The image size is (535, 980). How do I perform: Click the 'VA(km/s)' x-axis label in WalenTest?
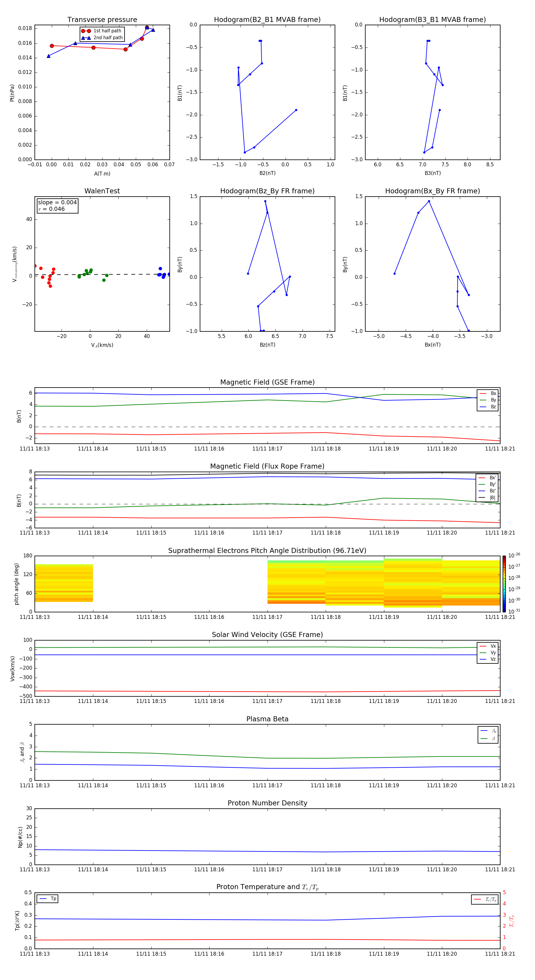click(x=102, y=345)
